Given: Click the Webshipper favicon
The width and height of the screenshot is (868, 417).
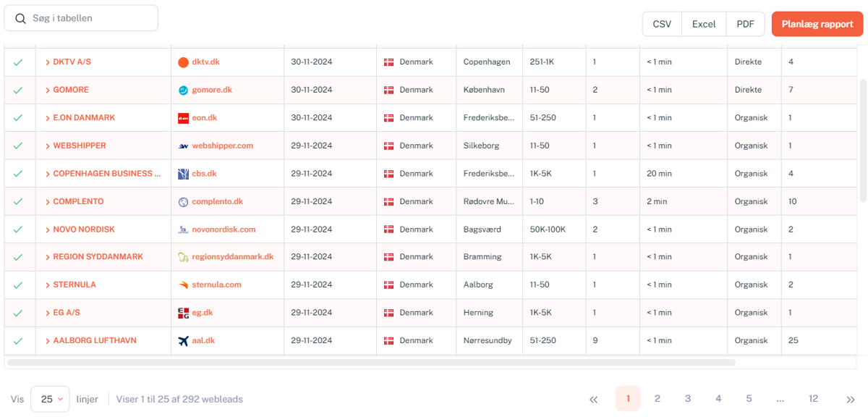Looking at the screenshot, I should pyautogui.click(x=183, y=146).
